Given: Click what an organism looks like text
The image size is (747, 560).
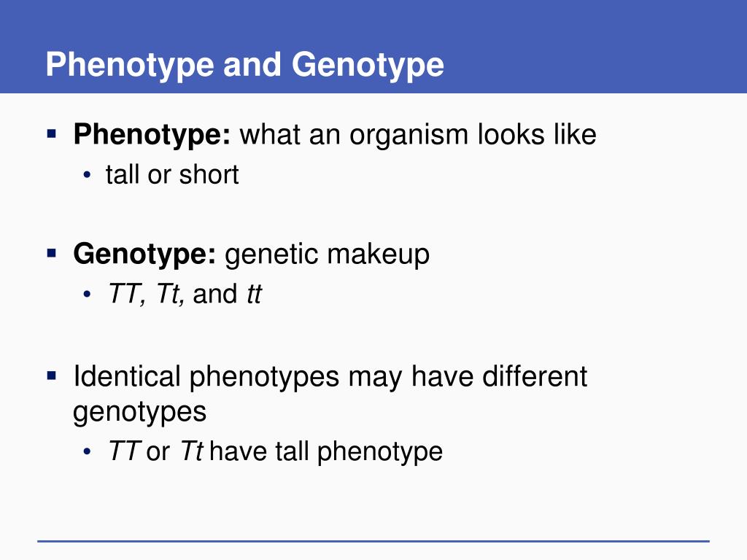Looking at the screenshot, I should 418,135.
